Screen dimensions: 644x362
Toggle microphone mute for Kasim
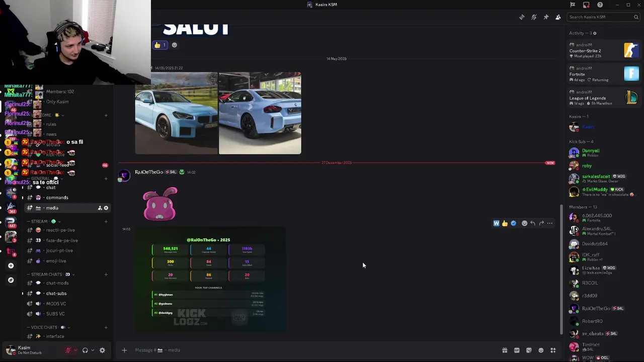coord(68,350)
